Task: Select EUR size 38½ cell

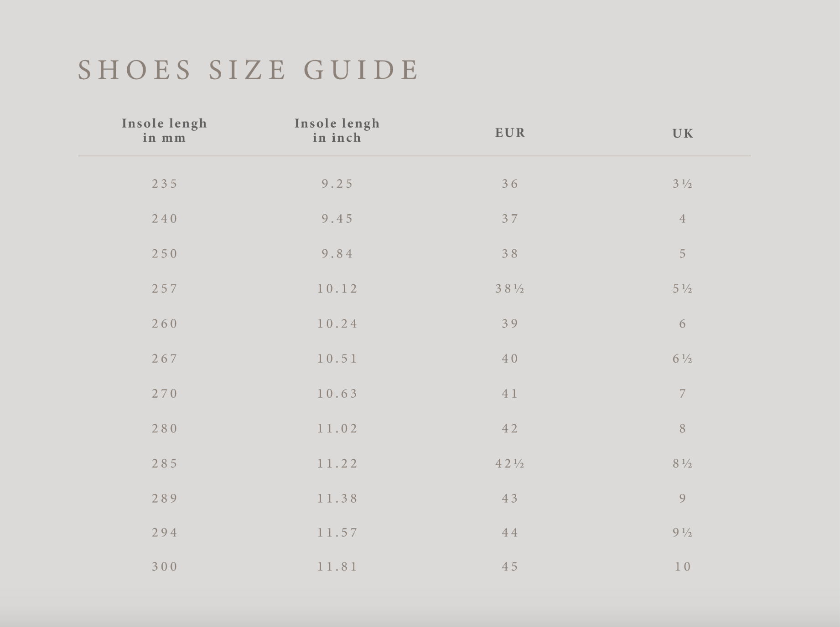Action: pyautogui.click(x=510, y=289)
